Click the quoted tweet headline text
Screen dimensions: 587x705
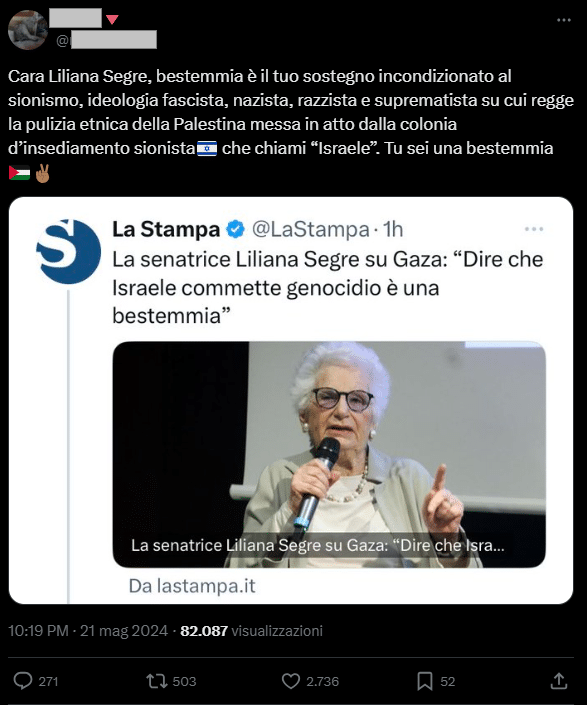(328, 287)
